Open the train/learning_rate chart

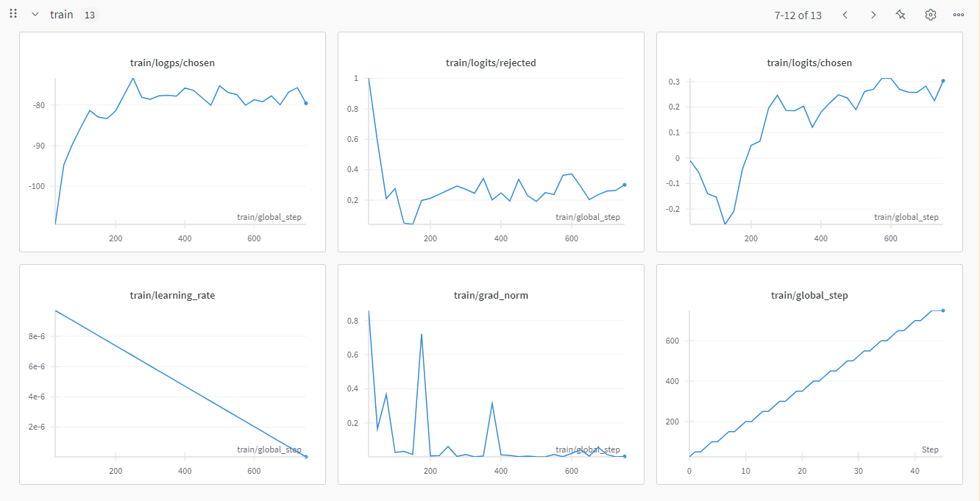click(172, 374)
